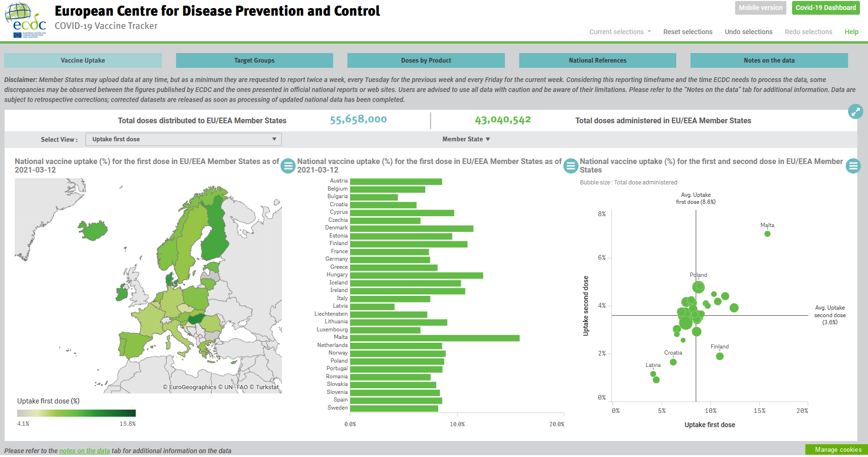Click the Covid-19 Dashboard button
This screenshot has width=868, height=457.
pyautogui.click(x=826, y=8)
